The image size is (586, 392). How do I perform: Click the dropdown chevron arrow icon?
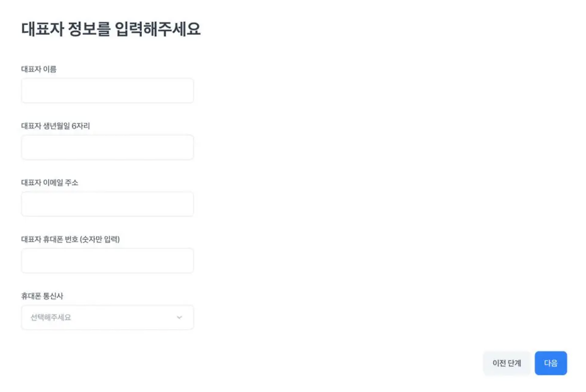pos(179,317)
